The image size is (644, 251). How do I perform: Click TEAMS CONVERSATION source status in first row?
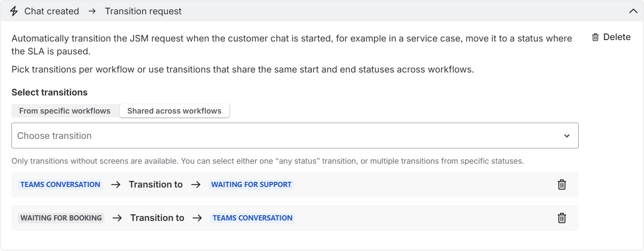click(x=60, y=185)
